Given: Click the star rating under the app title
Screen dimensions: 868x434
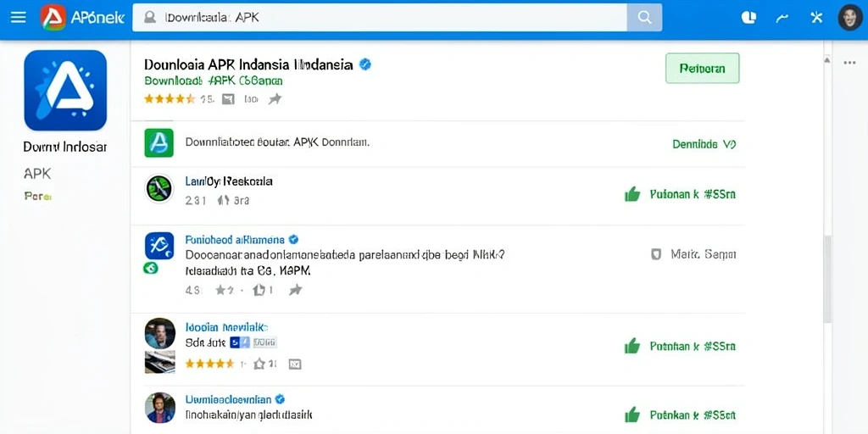Looking at the screenshot, I should tap(170, 99).
